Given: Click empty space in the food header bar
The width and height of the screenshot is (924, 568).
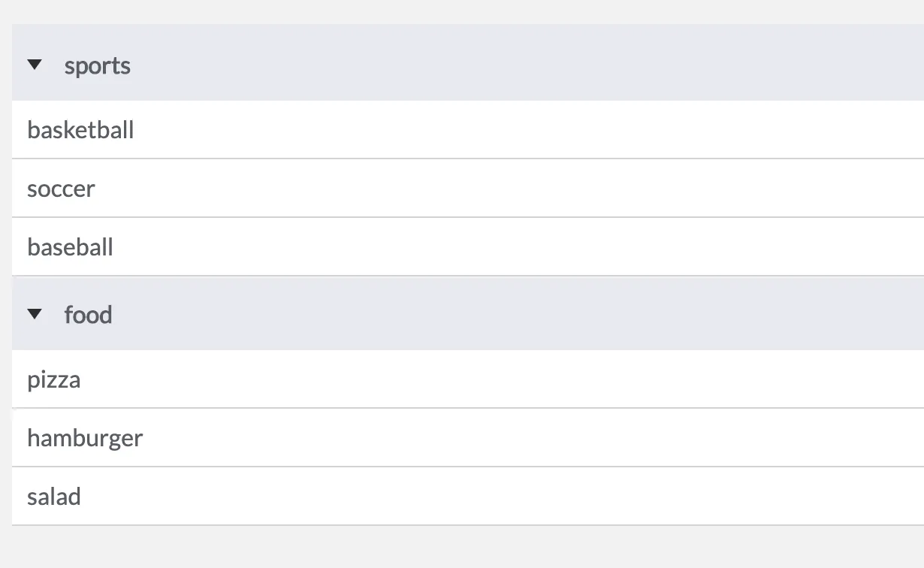Looking at the screenshot, I should [526, 314].
